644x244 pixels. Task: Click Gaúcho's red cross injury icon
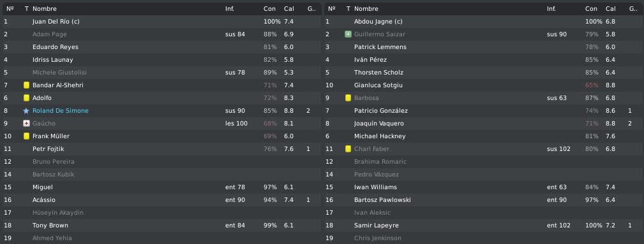26,124
